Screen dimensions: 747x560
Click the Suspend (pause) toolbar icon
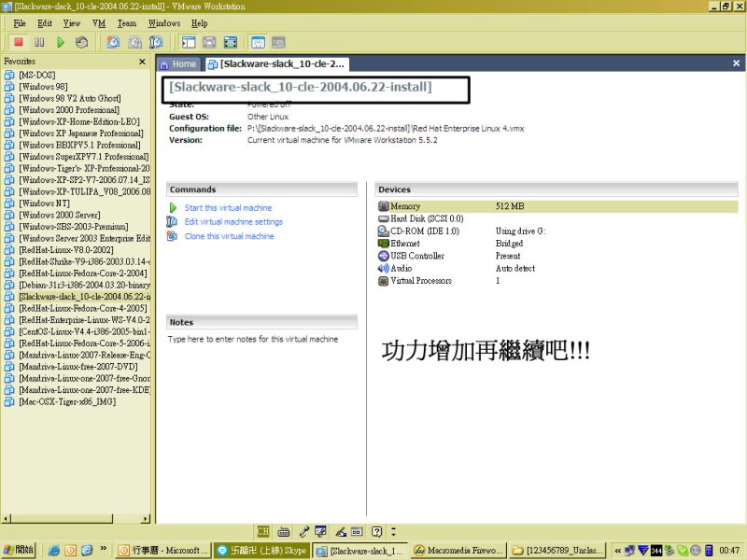click(x=39, y=42)
